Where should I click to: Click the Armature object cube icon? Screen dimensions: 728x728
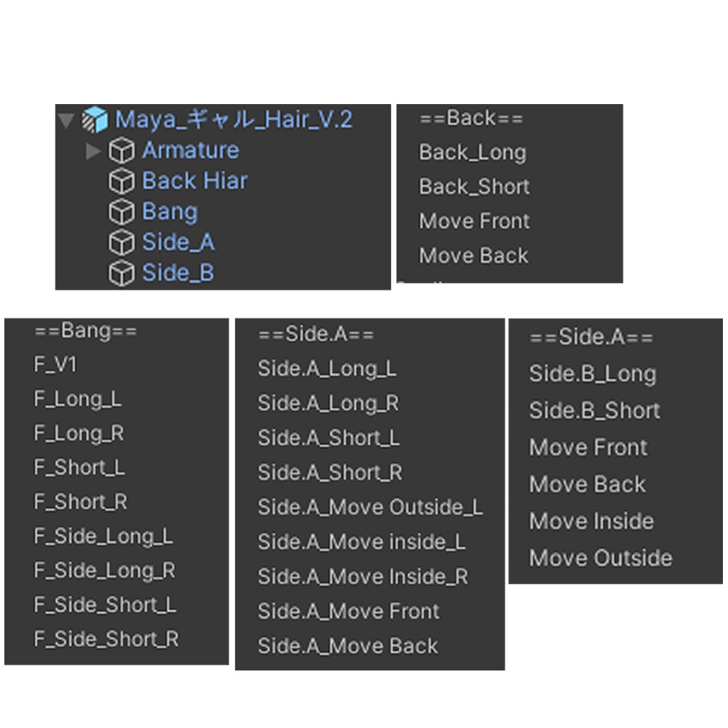tap(122, 151)
